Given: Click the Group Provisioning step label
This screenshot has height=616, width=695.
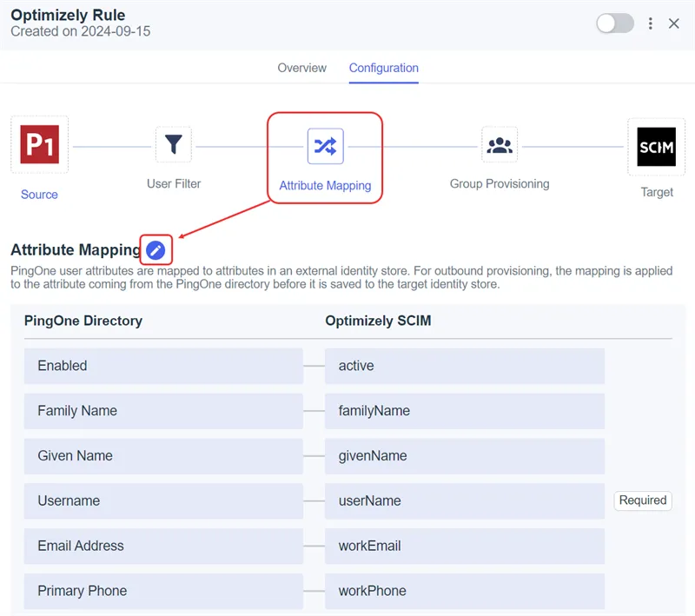Looking at the screenshot, I should [x=500, y=184].
